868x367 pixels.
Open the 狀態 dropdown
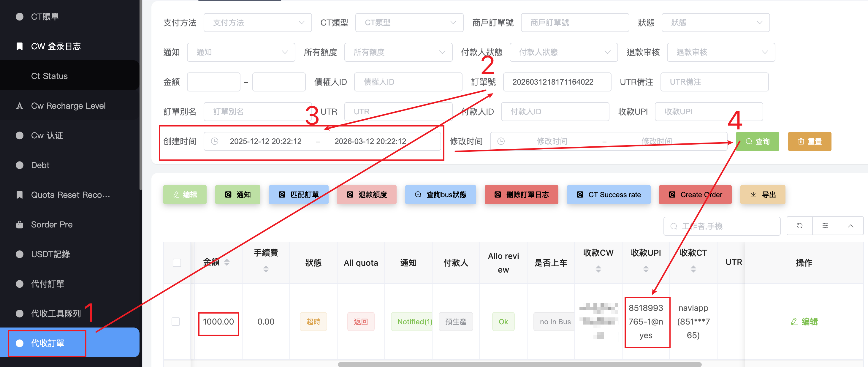pyautogui.click(x=715, y=23)
